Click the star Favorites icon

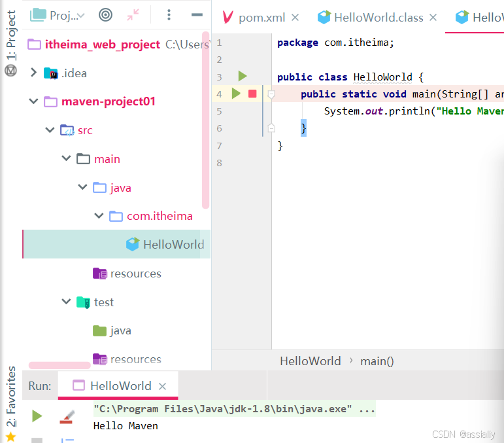(10, 436)
